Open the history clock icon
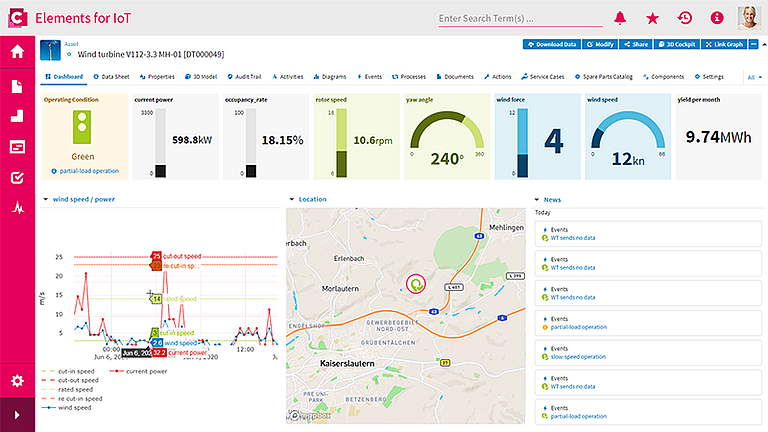The width and height of the screenshot is (768, 432). point(685,18)
